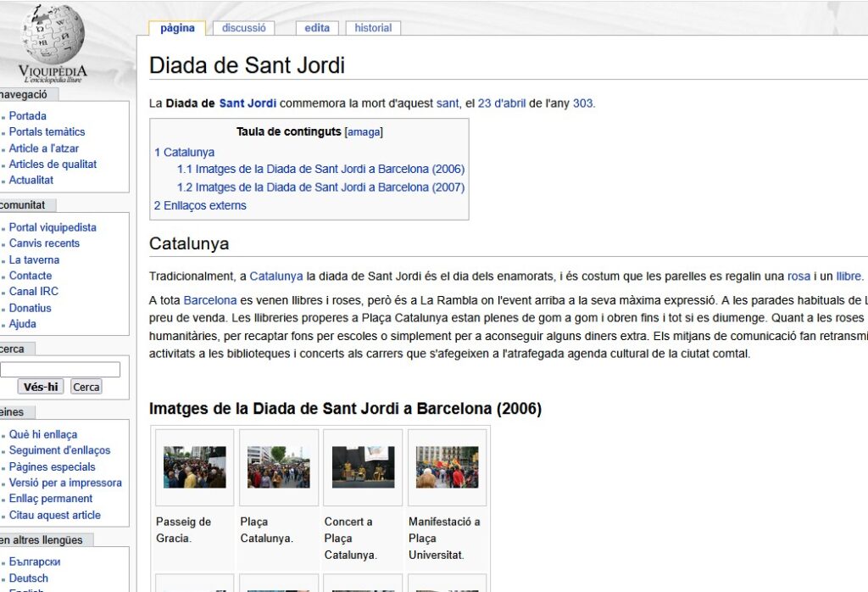Jump to section 1 Catalunya in contents
868x592 pixels.
tap(184, 153)
